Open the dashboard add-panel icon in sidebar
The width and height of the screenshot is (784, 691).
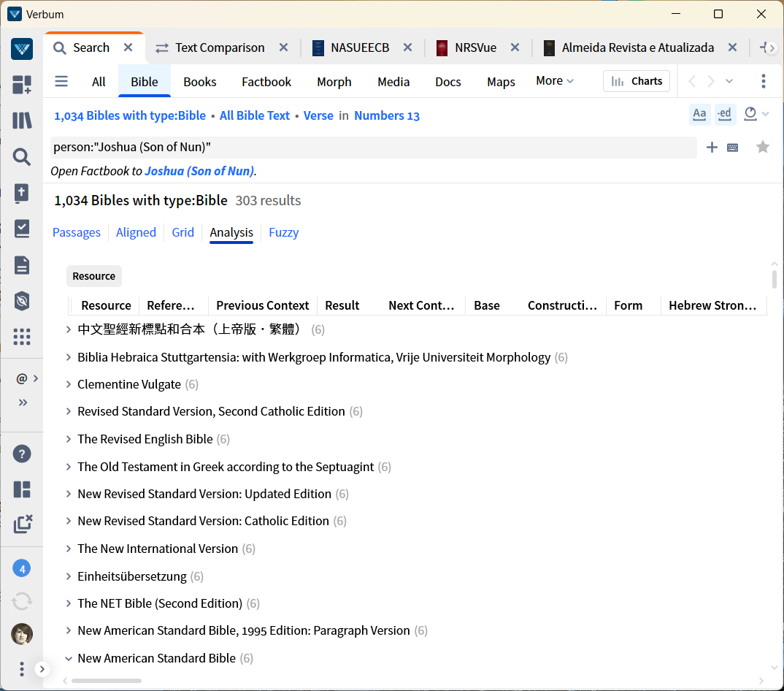[21, 85]
